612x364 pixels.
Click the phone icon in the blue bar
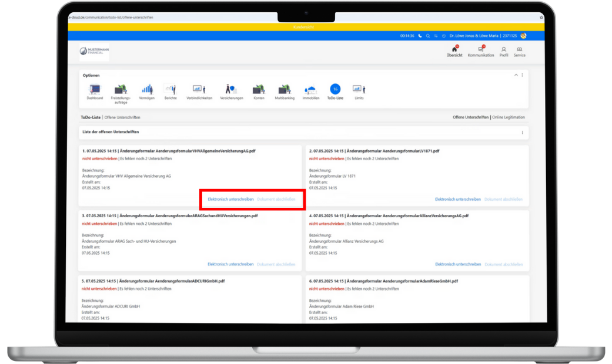(420, 36)
